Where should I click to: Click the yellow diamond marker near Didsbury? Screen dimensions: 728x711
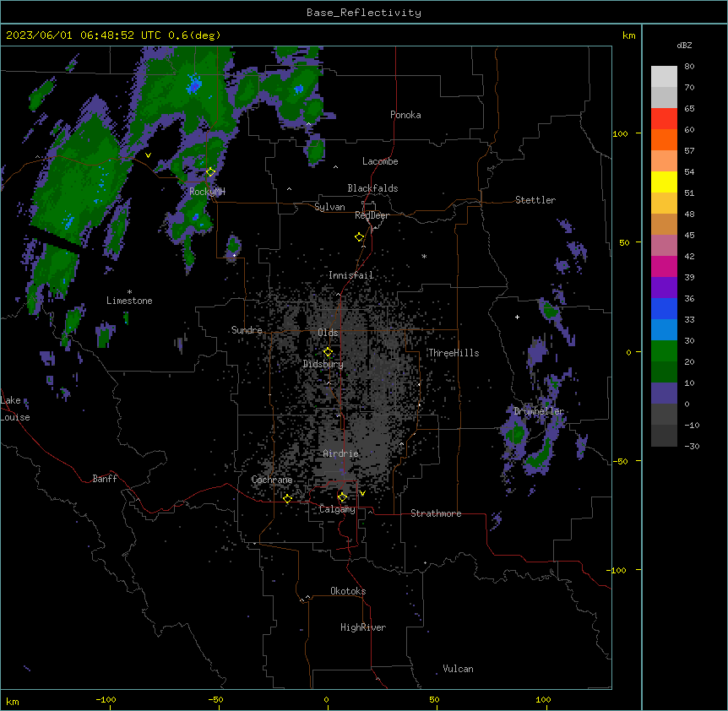(x=328, y=352)
